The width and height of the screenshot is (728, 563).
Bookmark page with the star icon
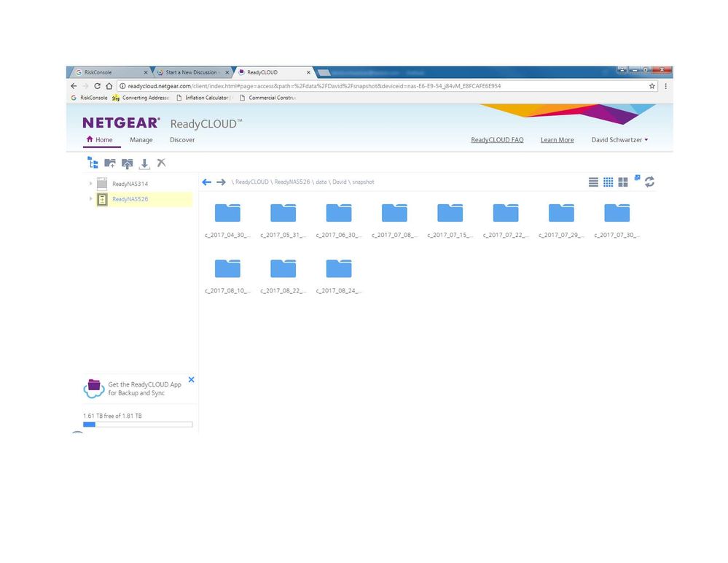coord(652,86)
